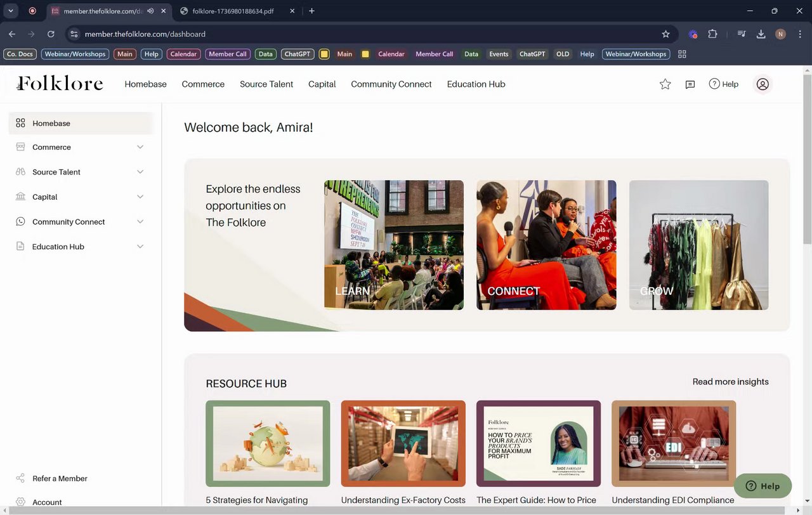Open the Understanding Ex-Factory Costs thumbnail
This screenshot has width=812, height=515.
click(403, 443)
